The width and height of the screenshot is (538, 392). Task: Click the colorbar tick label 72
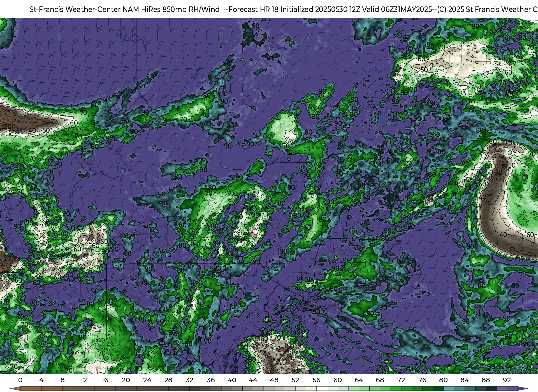[x=401, y=380]
